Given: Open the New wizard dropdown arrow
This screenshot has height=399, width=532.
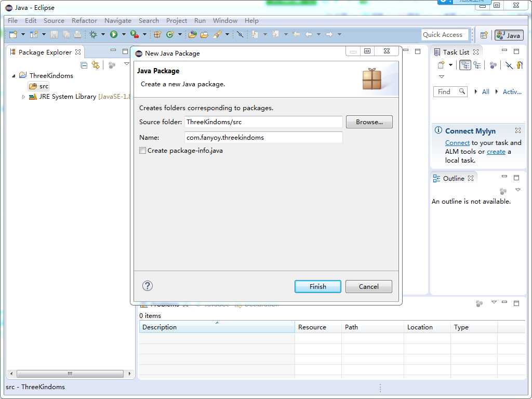Looking at the screenshot, I should pyautogui.click(x=23, y=34).
